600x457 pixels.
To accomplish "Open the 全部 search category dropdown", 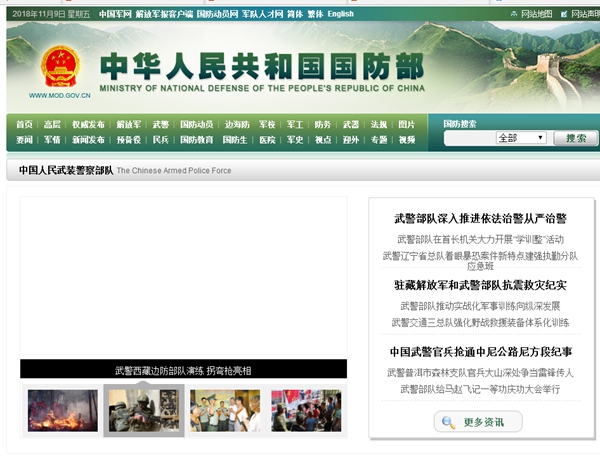I will click(x=520, y=138).
